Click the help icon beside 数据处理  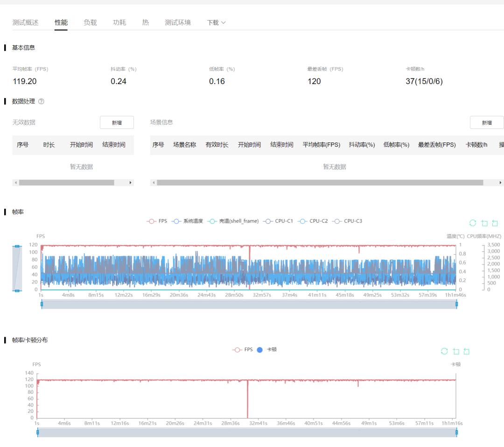pyautogui.click(x=42, y=101)
